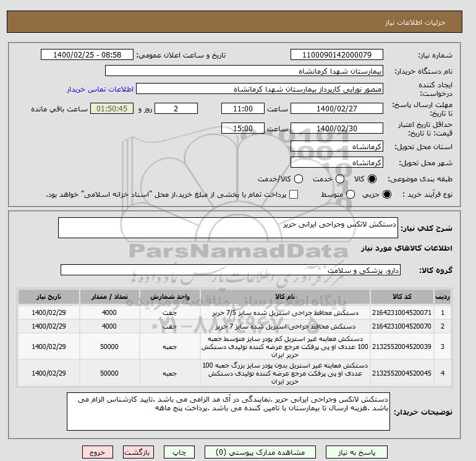Click the request creator name field
Image resolution: width=476 pixels, height=461 pixels.
[x=260, y=89]
